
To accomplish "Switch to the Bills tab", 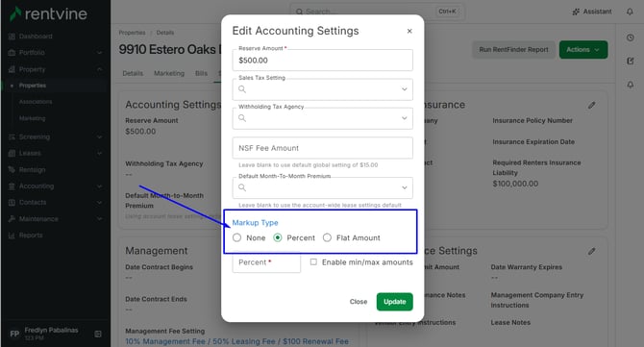I will tap(201, 73).
